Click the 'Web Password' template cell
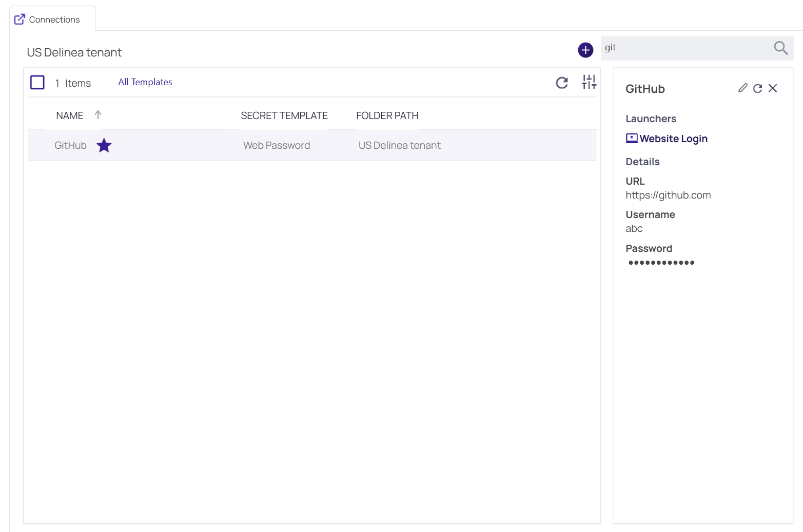Image resolution: width=803 pixels, height=532 pixels. 277,145
